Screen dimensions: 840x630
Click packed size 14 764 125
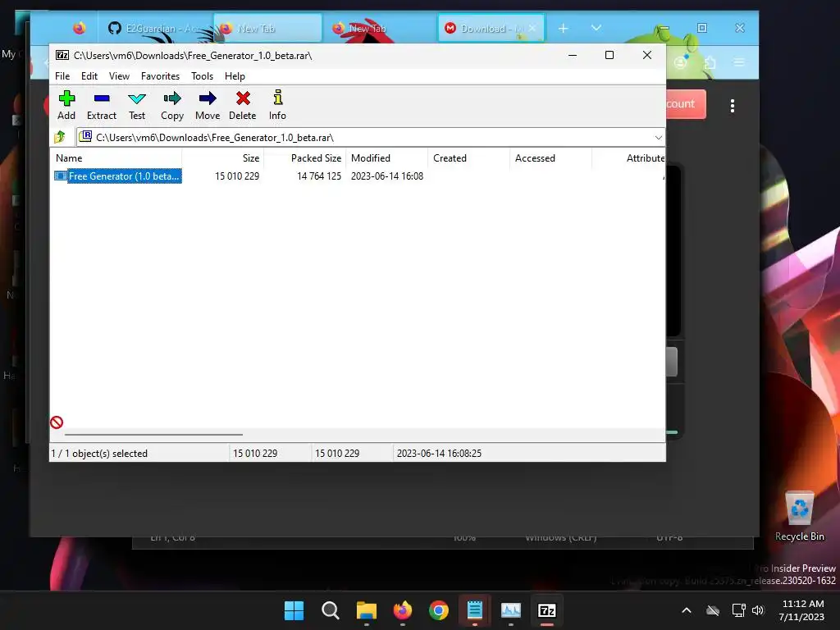tap(319, 176)
